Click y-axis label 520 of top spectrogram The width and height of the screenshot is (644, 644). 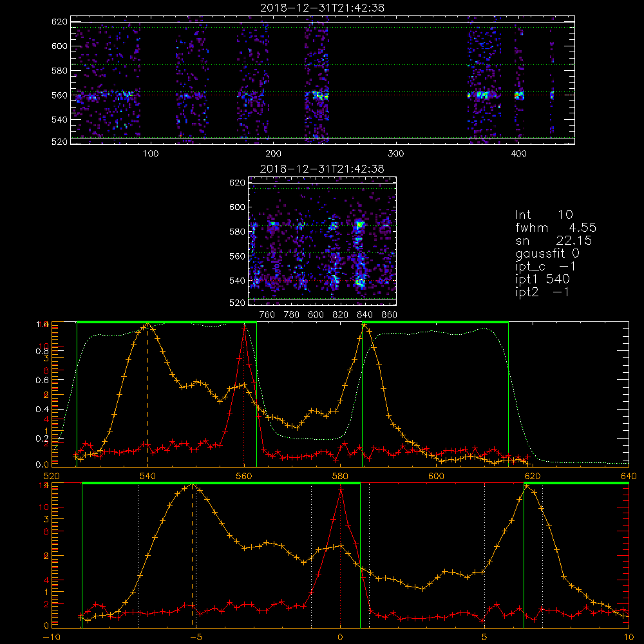pos(59,142)
